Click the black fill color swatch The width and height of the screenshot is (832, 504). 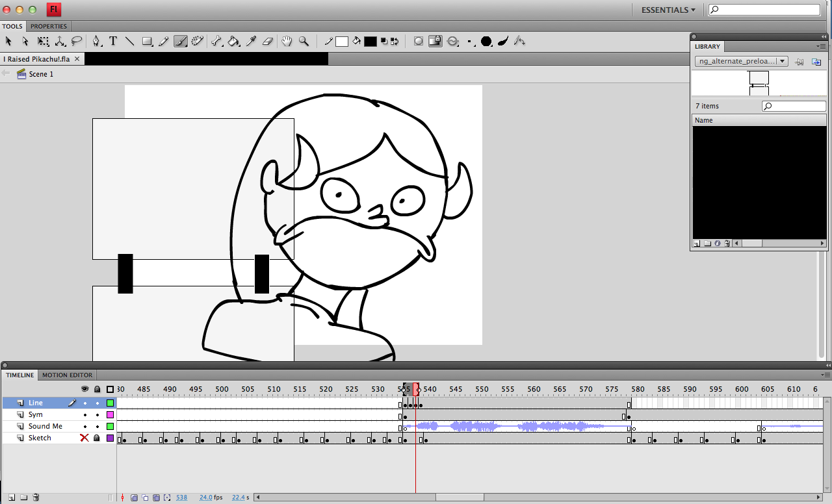coord(370,42)
